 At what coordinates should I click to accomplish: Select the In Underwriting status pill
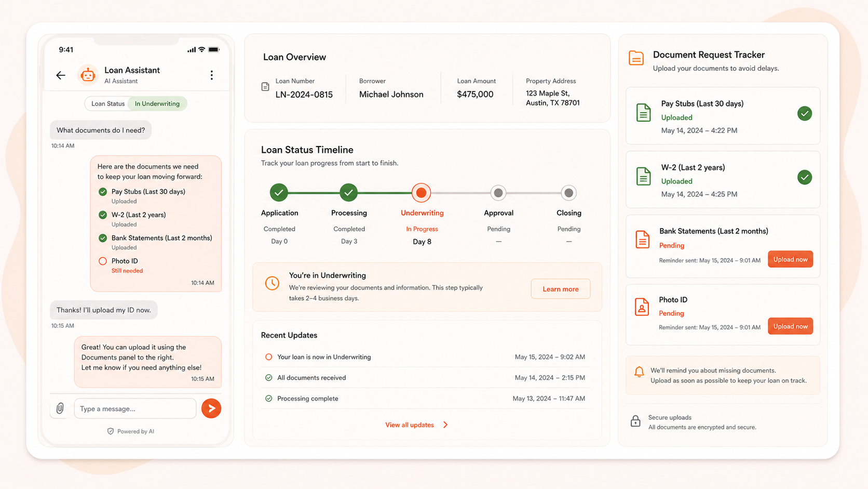(x=157, y=103)
